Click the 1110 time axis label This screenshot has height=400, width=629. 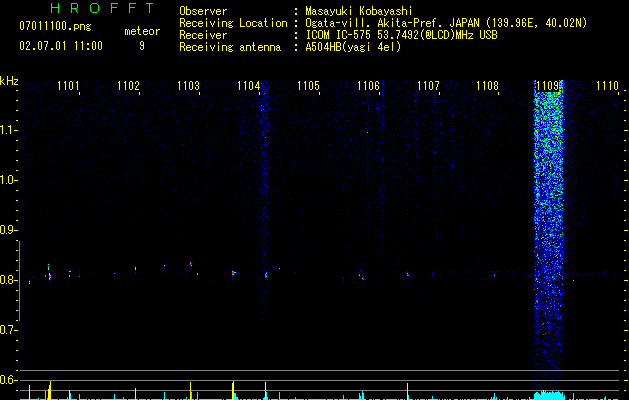pos(607,85)
